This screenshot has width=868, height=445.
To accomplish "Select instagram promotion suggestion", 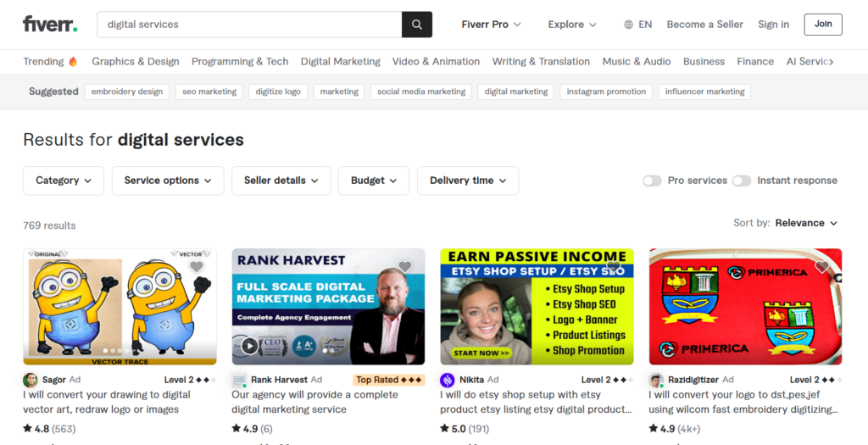I will tap(606, 92).
